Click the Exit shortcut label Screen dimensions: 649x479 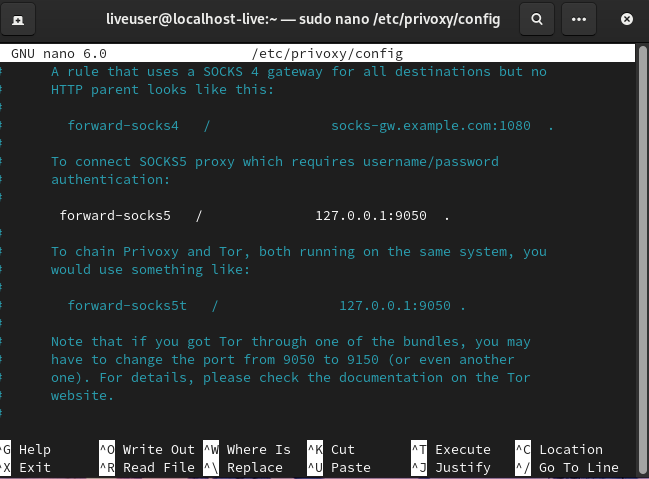[x=34, y=467]
